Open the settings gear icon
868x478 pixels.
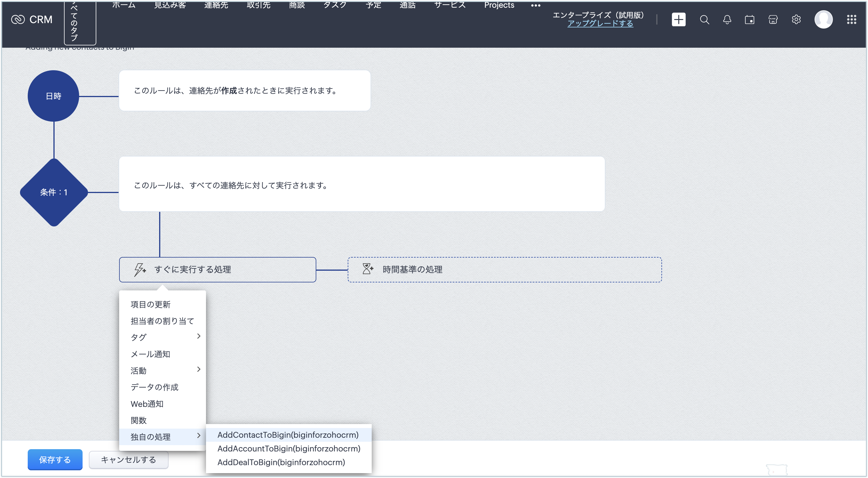pos(796,19)
